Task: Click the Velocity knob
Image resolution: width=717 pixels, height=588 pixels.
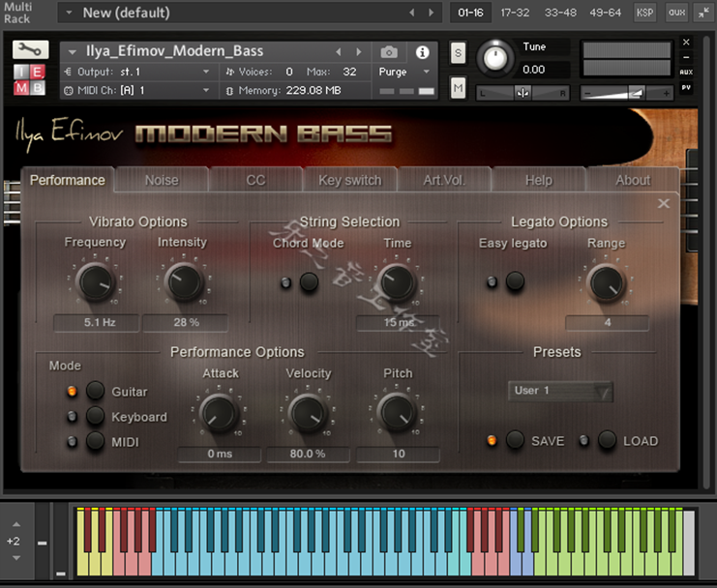Action: coord(308,414)
